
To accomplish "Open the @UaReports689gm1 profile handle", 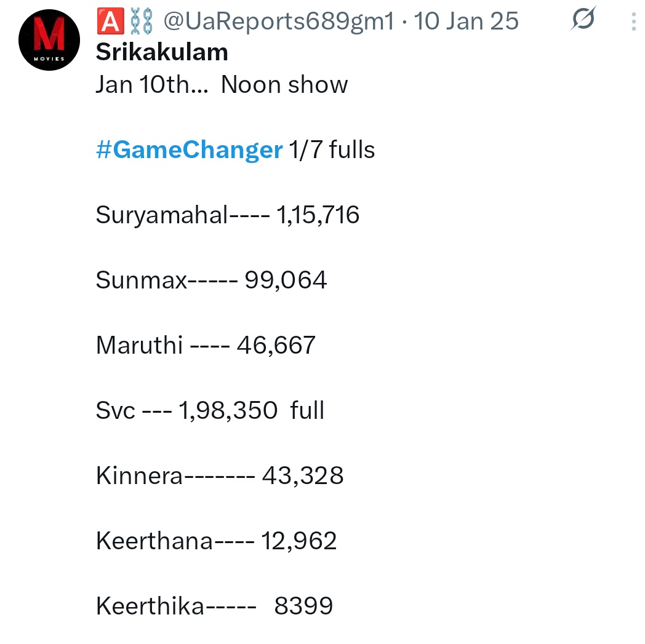I will tap(279, 22).
